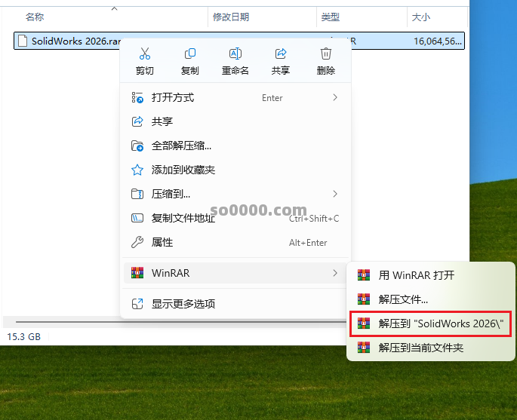Image resolution: width=517 pixels, height=420 pixels.
Task: Sort by the 类型 column header
Action: (362, 17)
